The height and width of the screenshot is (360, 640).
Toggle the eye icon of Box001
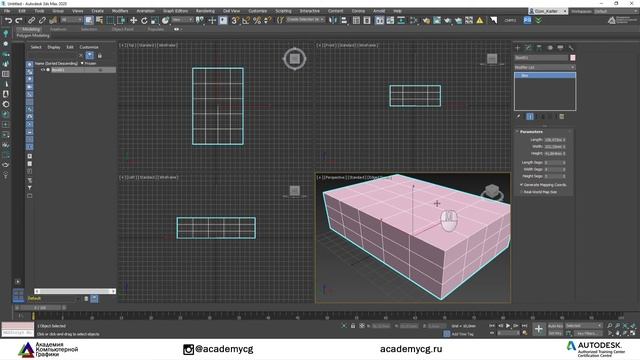coord(42,70)
